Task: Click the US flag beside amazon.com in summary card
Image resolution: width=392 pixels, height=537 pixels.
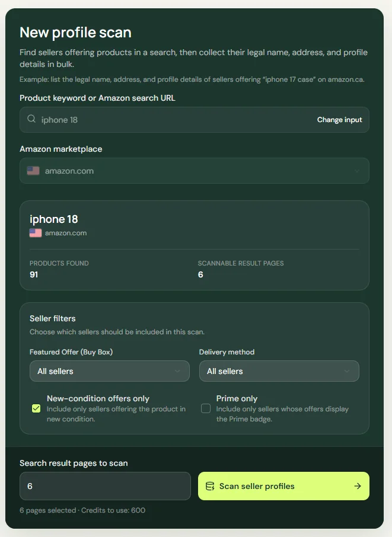Action: [36, 233]
